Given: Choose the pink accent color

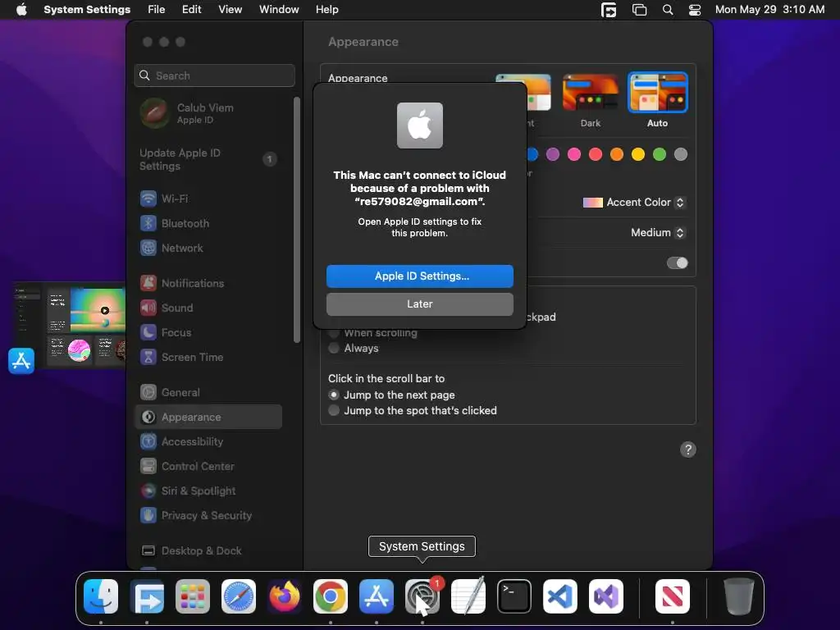Looking at the screenshot, I should [x=573, y=154].
